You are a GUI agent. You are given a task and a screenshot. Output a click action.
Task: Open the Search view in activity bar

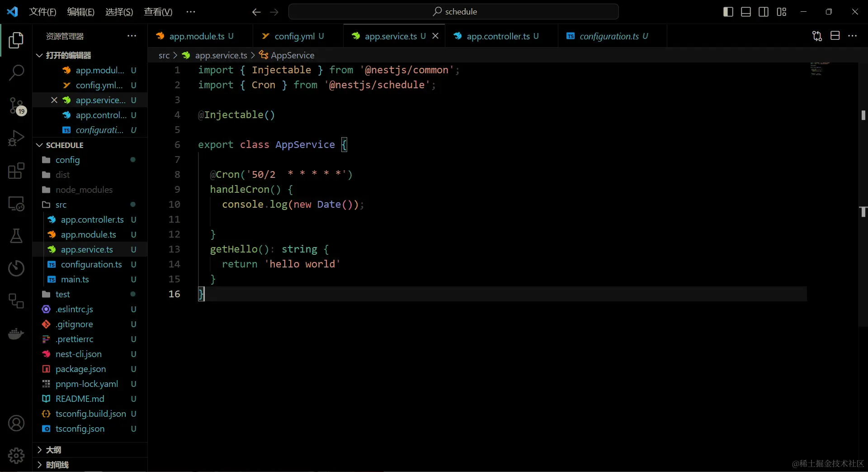point(16,73)
